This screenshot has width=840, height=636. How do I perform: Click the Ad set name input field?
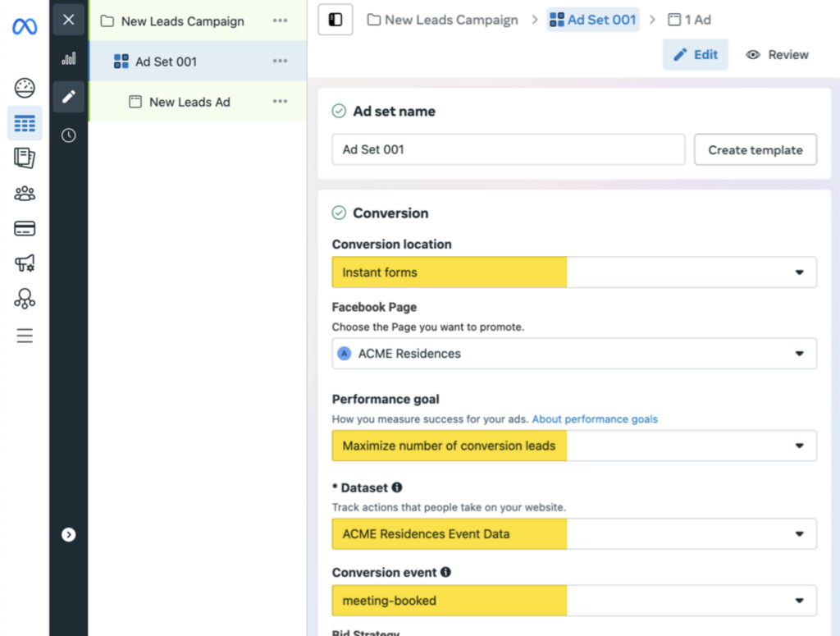(x=509, y=149)
